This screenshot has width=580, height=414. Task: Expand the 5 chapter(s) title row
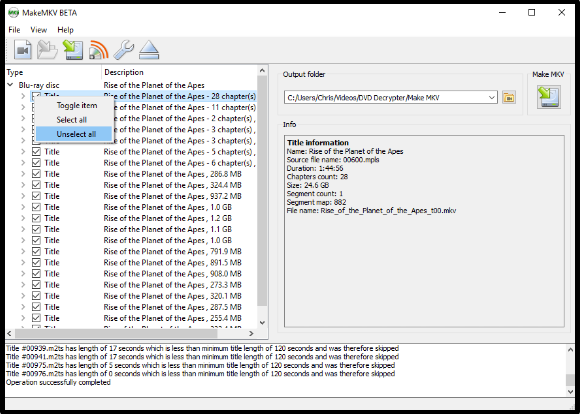click(x=23, y=152)
